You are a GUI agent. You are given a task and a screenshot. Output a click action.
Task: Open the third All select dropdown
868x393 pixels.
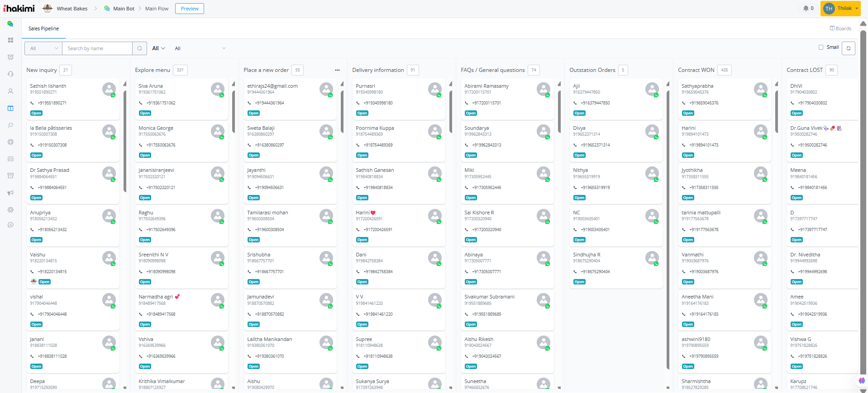pos(200,48)
